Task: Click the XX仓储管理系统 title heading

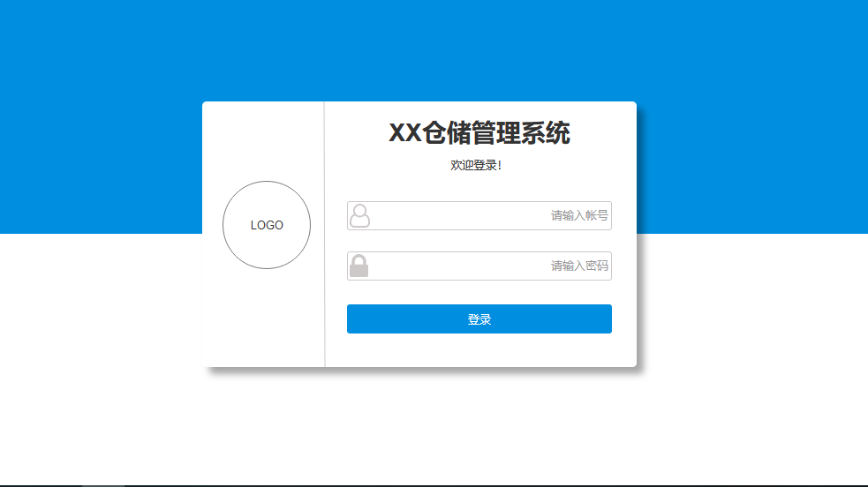Action: (479, 132)
